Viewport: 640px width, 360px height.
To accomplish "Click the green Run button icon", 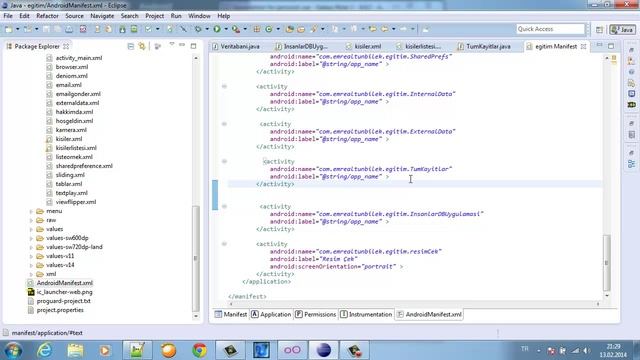I will (x=217, y=29).
